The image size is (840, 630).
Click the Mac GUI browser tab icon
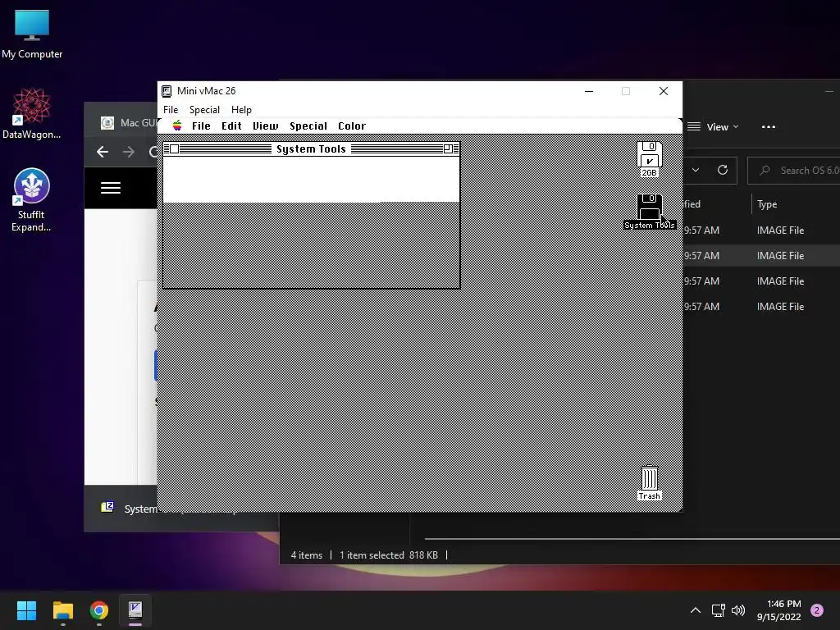[107, 123]
